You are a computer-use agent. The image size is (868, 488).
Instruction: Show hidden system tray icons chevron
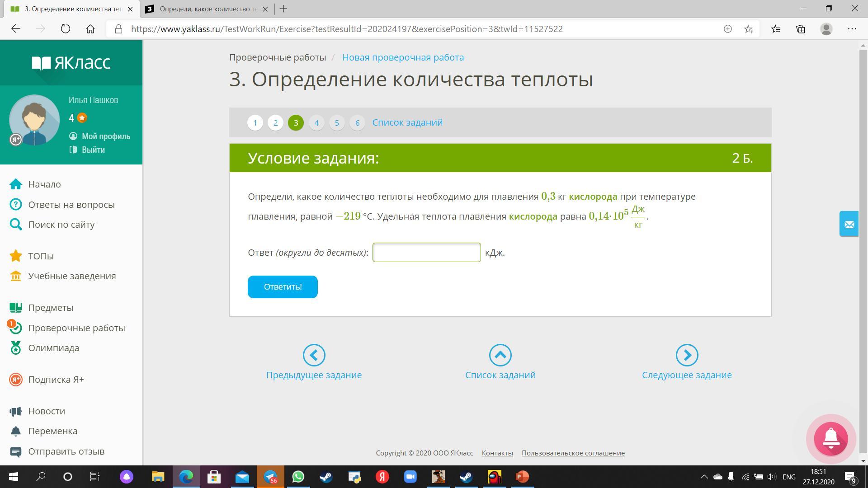pos(704,477)
